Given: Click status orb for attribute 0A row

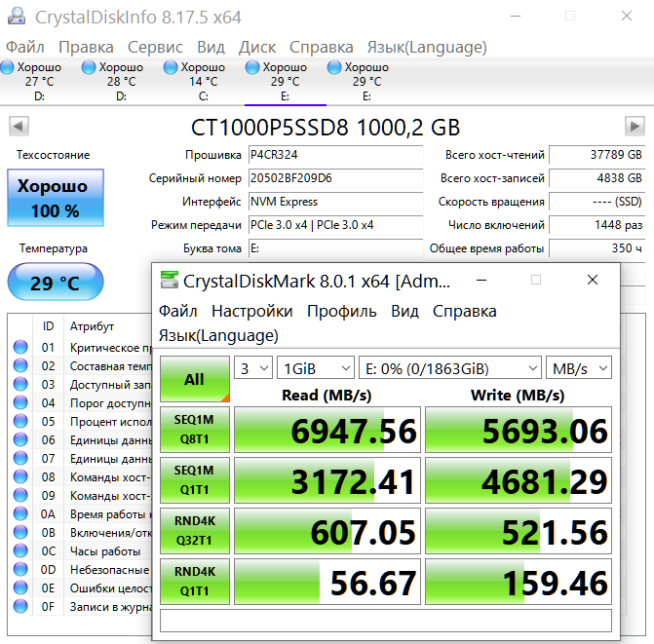Looking at the screenshot, I should (20, 513).
